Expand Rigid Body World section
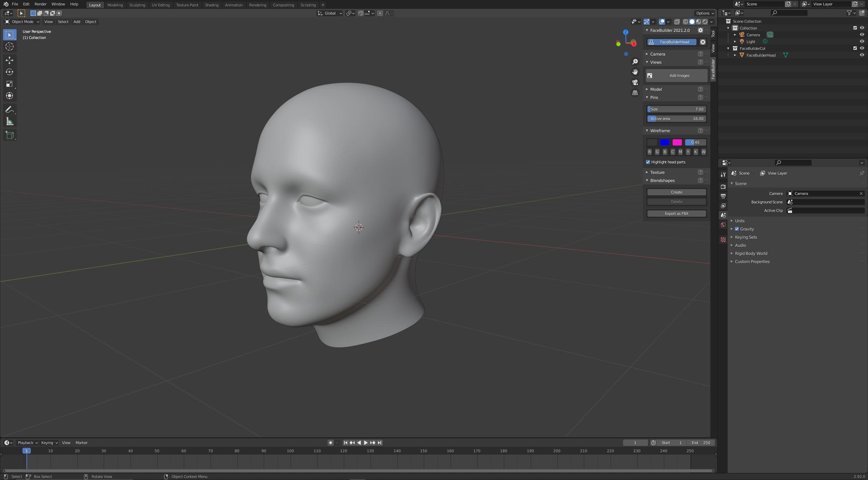Viewport: 868px width, 480px height. tap(751, 253)
